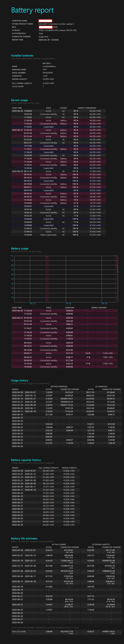The image size is (124, 644).
Task: Click the "CAPACITY REMAINING" column header
Action: [87, 108]
